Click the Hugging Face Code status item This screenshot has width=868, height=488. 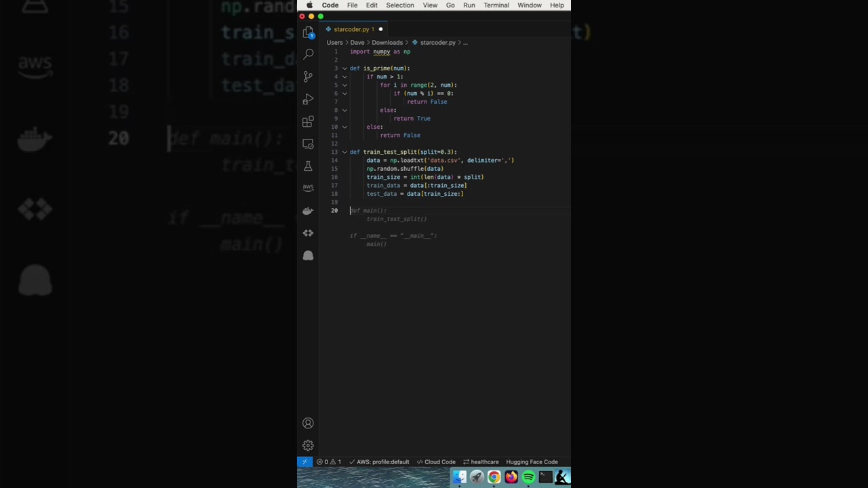click(532, 462)
